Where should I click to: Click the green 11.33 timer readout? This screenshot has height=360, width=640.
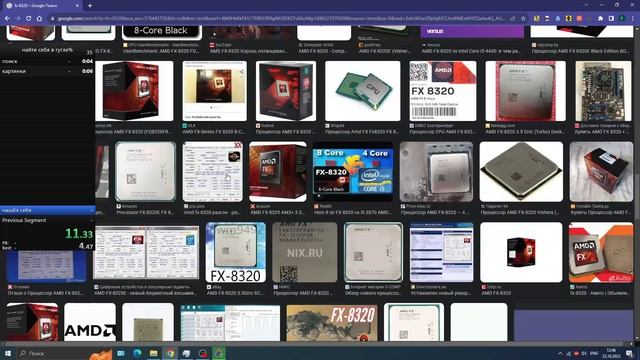click(x=79, y=233)
